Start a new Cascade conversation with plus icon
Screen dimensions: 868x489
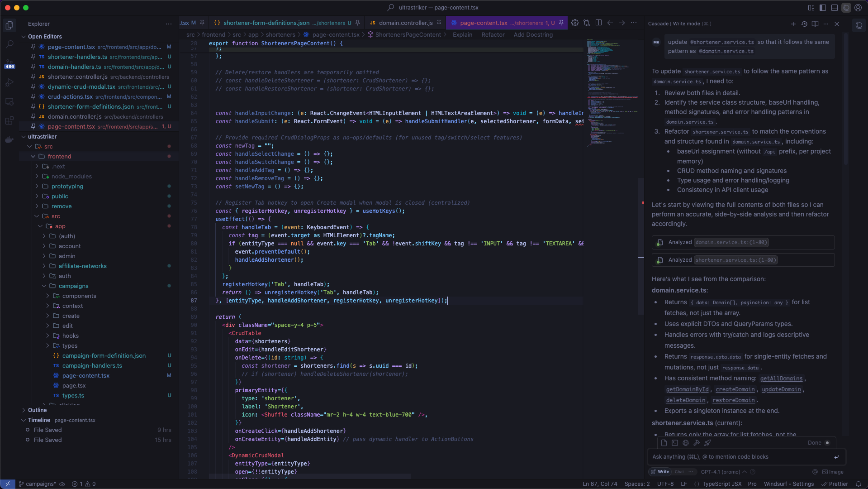[x=793, y=24]
